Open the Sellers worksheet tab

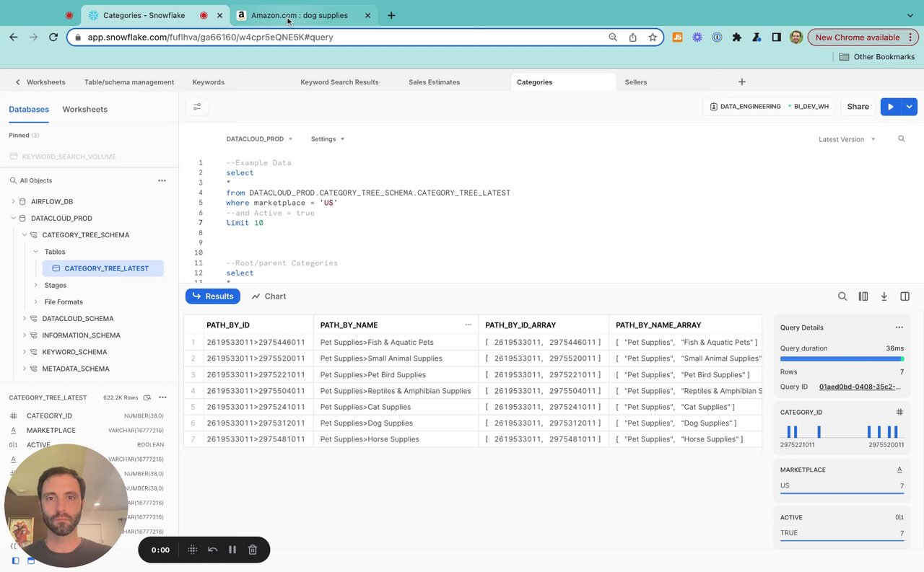(636, 82)
